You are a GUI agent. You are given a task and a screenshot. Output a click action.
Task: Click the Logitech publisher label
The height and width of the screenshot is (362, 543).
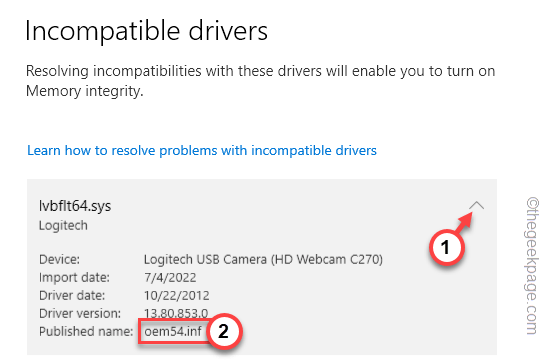(x=63, y=226)
